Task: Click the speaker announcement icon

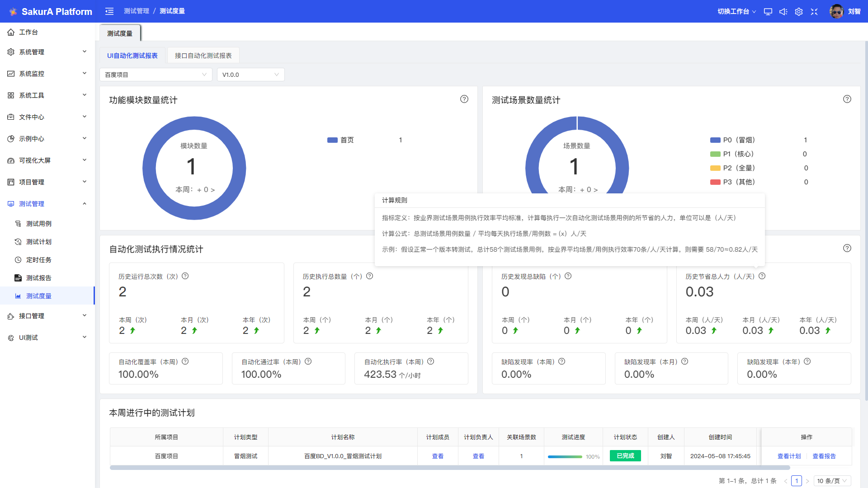Action: coord(783,12)
